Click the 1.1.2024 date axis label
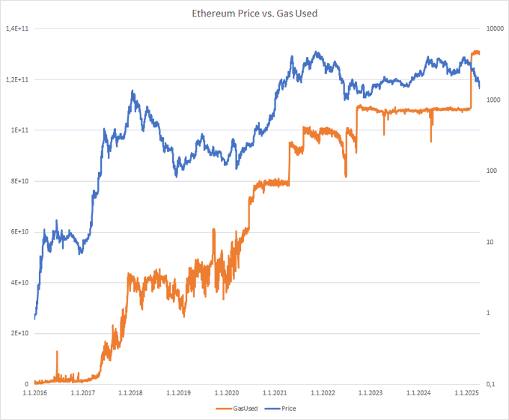The height and width of the screenshot is (420, 509). (418, 393)
